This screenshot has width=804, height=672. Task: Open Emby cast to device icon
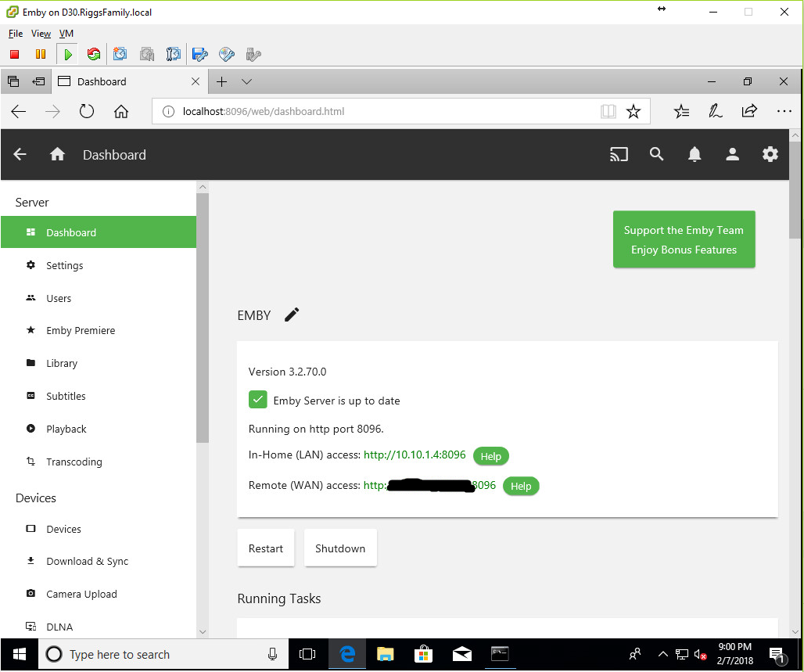pyautogui.click(x=619, y=154)
